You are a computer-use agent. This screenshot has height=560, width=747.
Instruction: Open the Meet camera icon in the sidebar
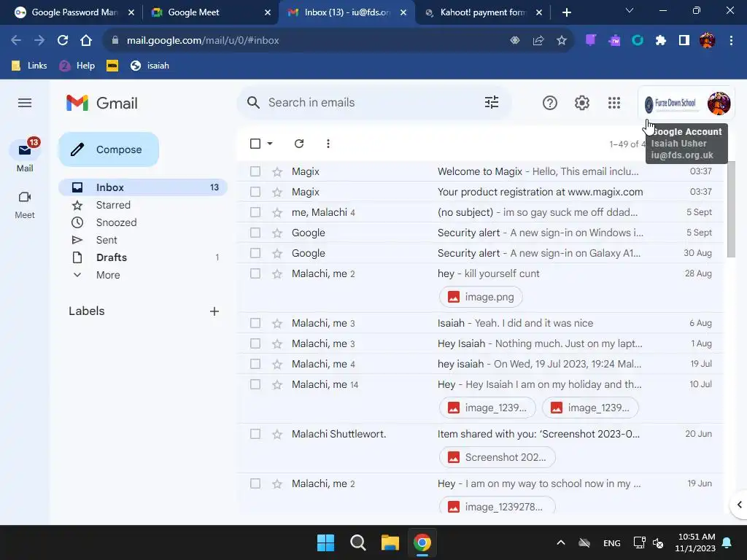click(25, 197)
